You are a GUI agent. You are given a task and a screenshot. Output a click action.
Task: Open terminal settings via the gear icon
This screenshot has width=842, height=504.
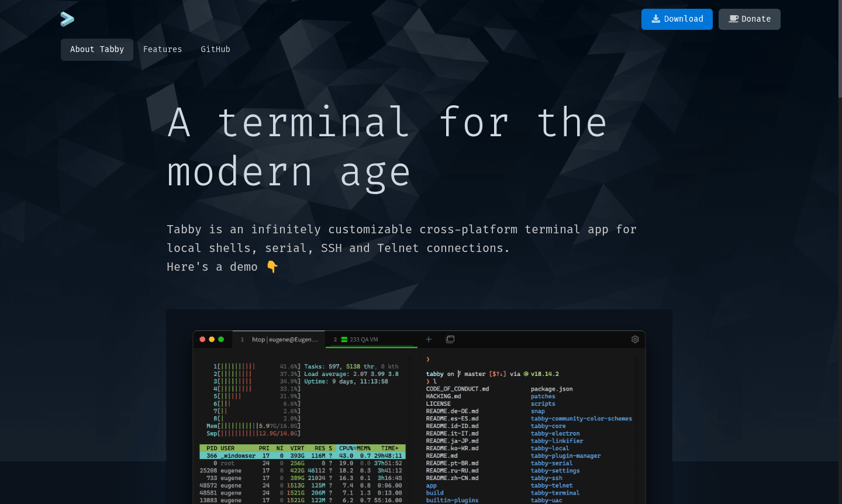tap(635, 339)
